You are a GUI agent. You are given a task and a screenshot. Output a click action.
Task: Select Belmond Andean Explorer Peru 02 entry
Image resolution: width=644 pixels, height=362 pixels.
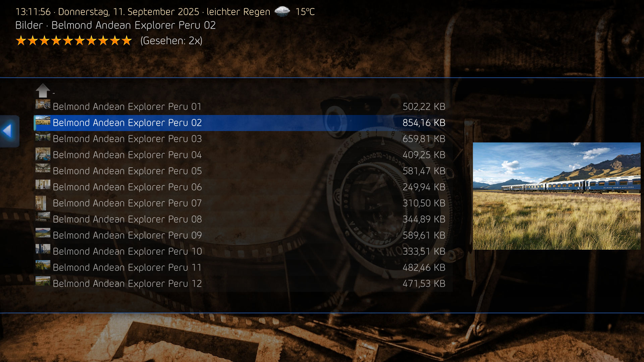240,123
